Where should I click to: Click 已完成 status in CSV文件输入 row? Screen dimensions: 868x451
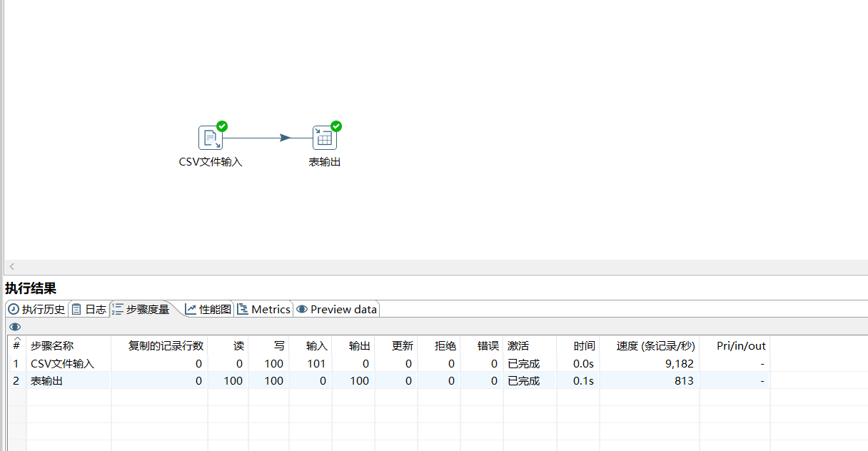523,363
